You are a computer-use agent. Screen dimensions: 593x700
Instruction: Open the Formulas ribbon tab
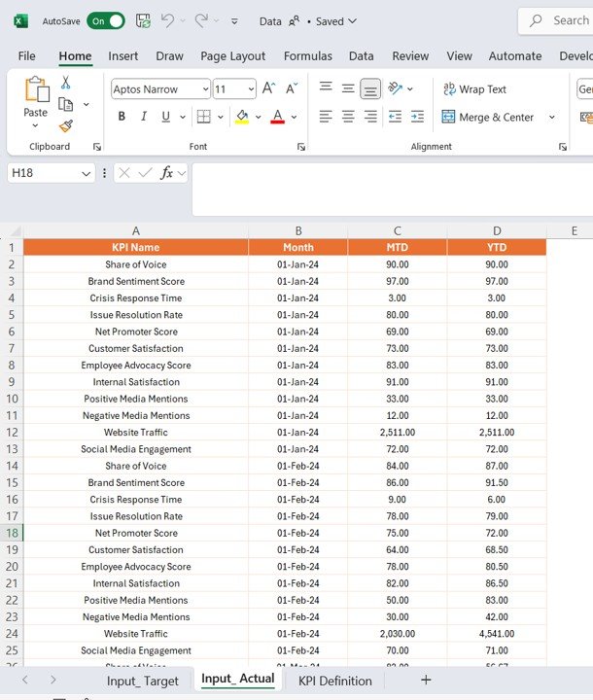[x=307, y=56]
